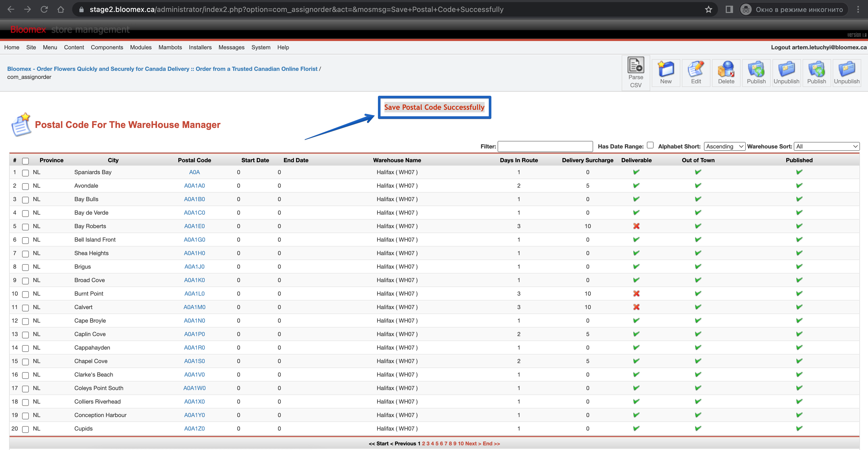
Task: Open postal code A0A1A0 link
Action: [x=194, y=186]
